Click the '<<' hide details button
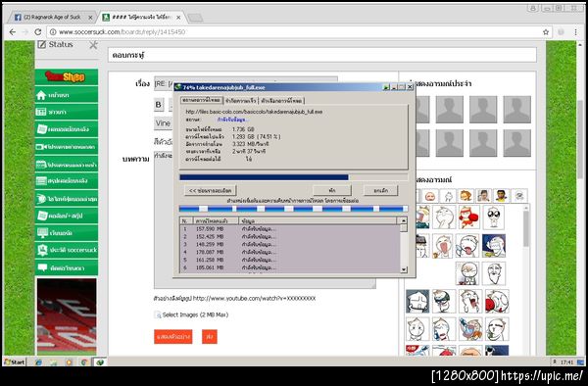The height and width of the screenshot is (386, 588). coord(210,190)
